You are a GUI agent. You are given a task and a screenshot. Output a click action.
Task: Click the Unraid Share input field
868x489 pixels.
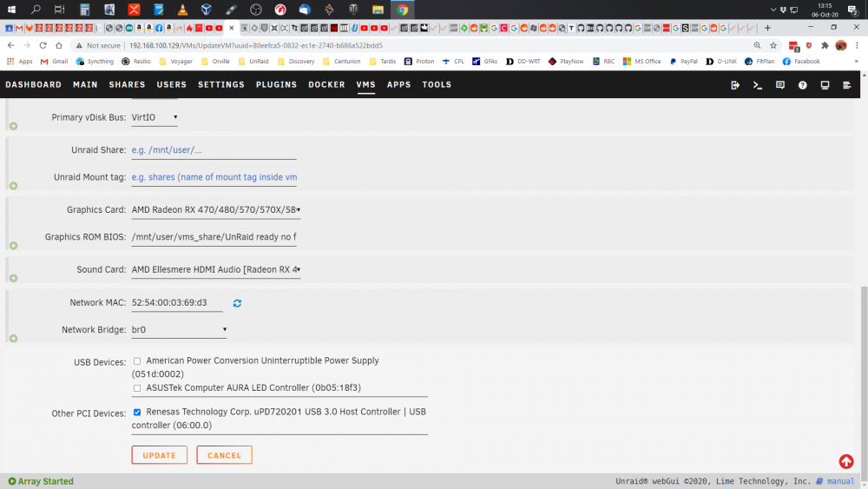click(x=214, y=150)
